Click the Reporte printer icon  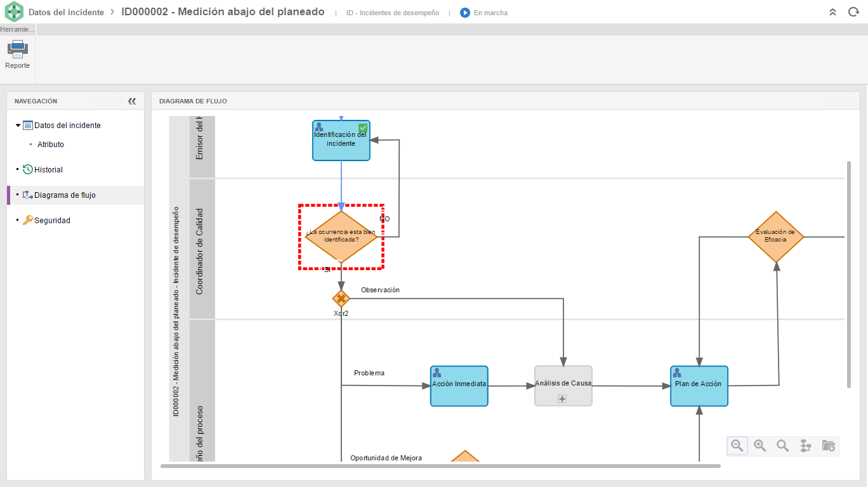tap(17, 49)
